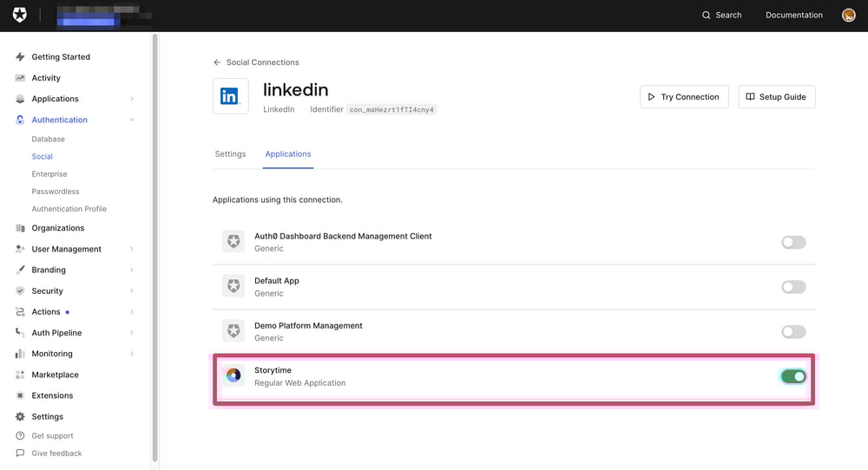Click the Demo Platform Management shield icon
Image resolution: width=868 pixels, height=470 pixels.
[233, 330]
